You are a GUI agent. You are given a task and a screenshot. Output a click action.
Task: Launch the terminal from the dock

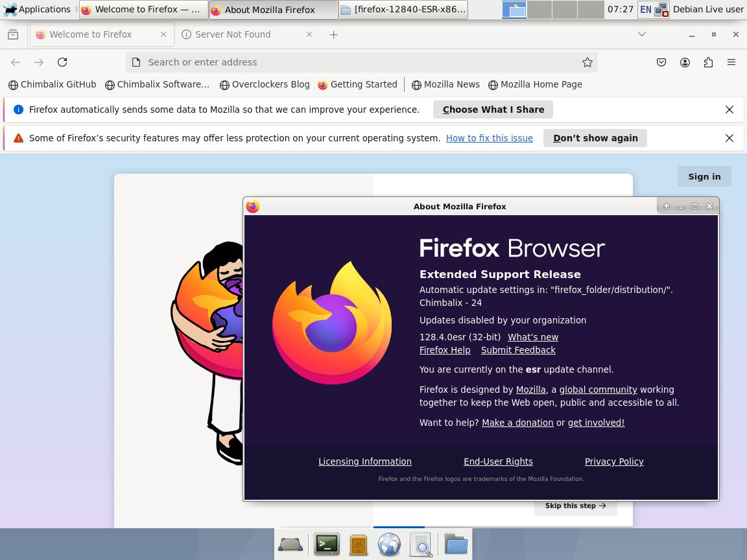tap(327, 544)
